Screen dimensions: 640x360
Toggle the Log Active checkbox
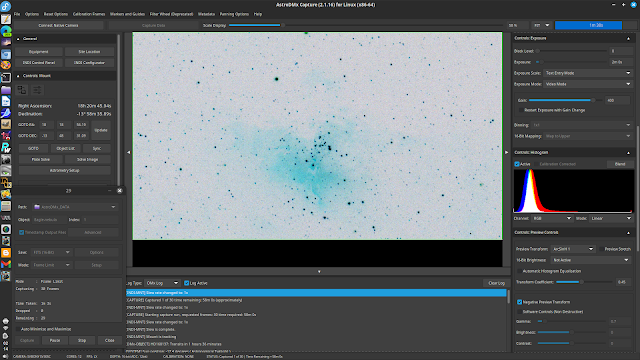tap(187, 283)
